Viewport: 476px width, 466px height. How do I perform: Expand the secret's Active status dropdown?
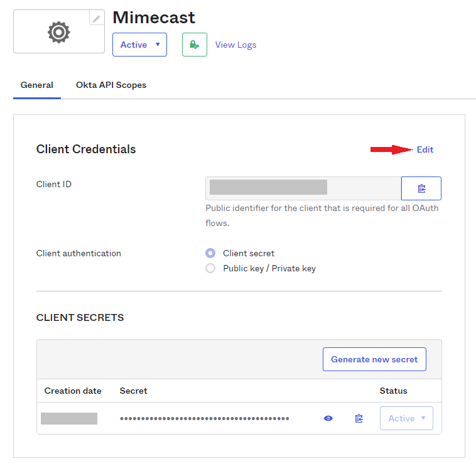click(406, 418)
